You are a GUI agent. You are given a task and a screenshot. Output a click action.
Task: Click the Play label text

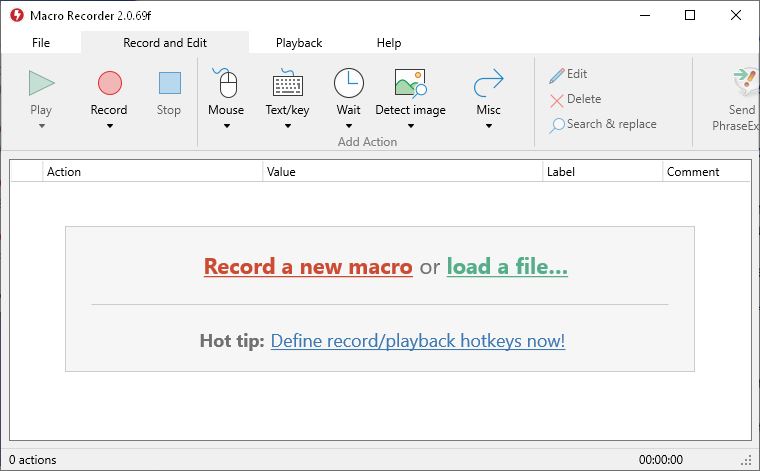41,110
